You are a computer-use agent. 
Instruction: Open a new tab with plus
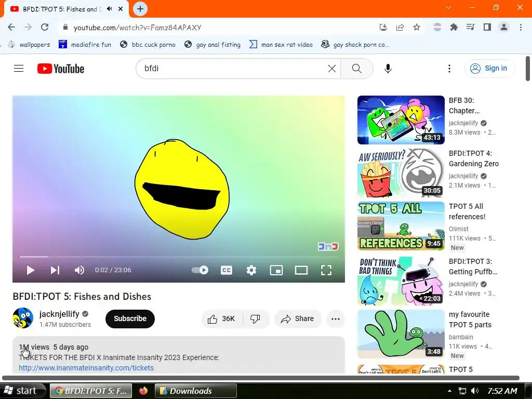(x=140, y=9)
